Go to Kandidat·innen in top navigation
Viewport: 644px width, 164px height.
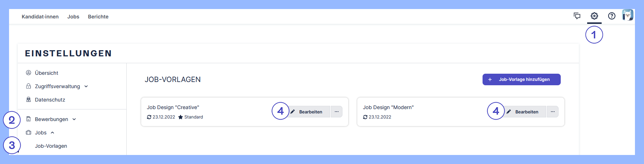[x=40, y=17]
